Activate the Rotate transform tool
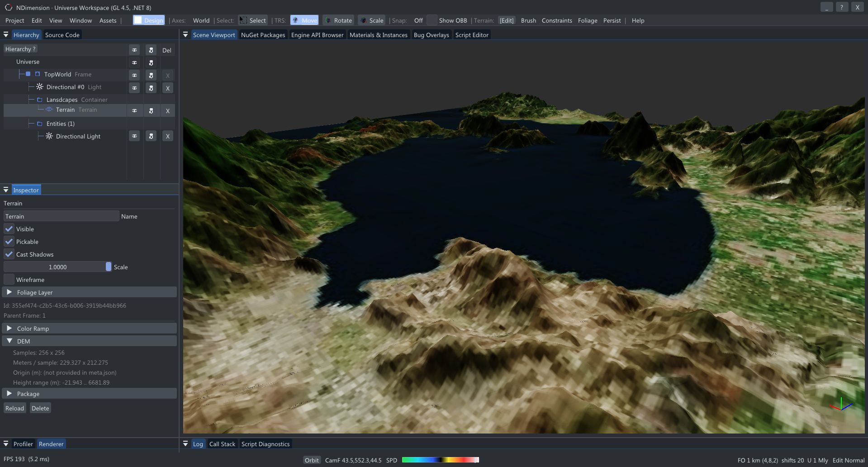Image resolution: width=868 pixels, height=467 pixels. tap(338, 20)
